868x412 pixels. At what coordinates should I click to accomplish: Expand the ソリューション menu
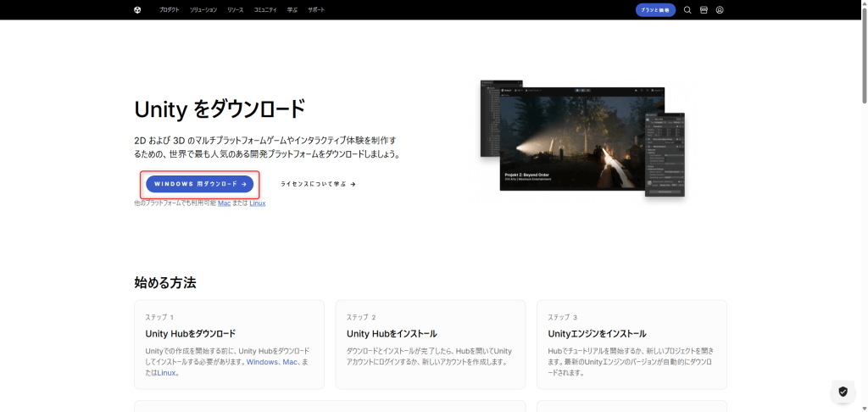point(203,10)
